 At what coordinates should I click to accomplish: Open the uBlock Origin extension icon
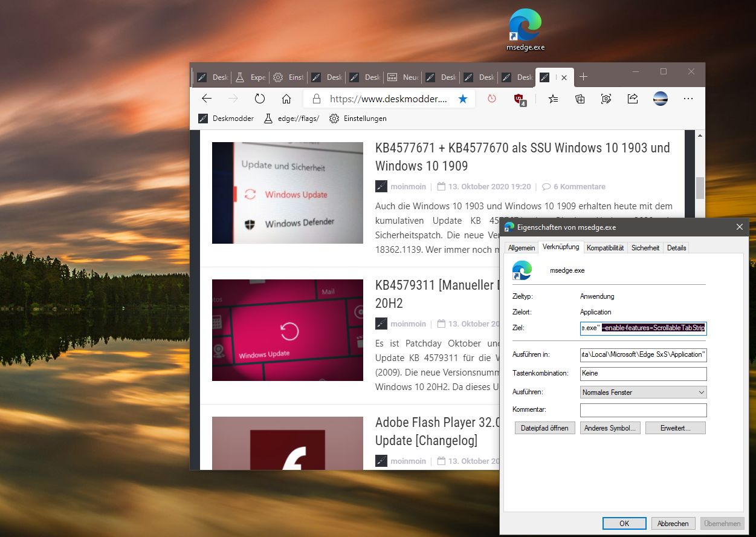(520, 99)
